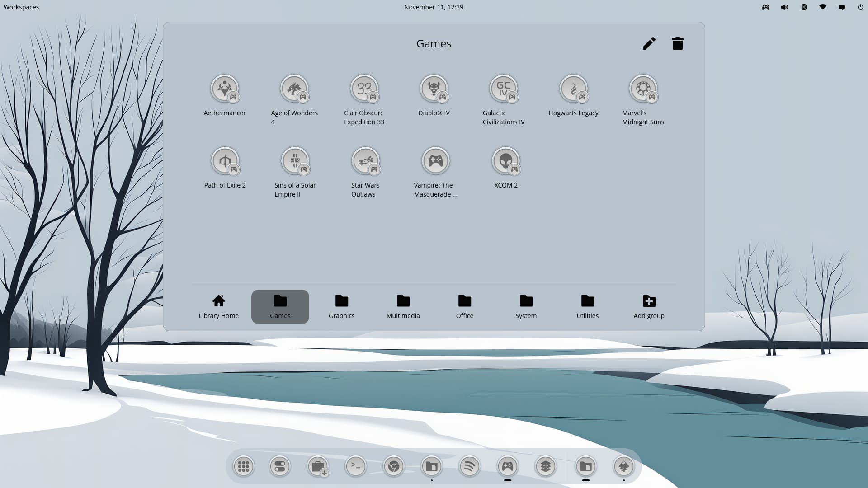
Task: Click Add group button
Action: (649, 306)
